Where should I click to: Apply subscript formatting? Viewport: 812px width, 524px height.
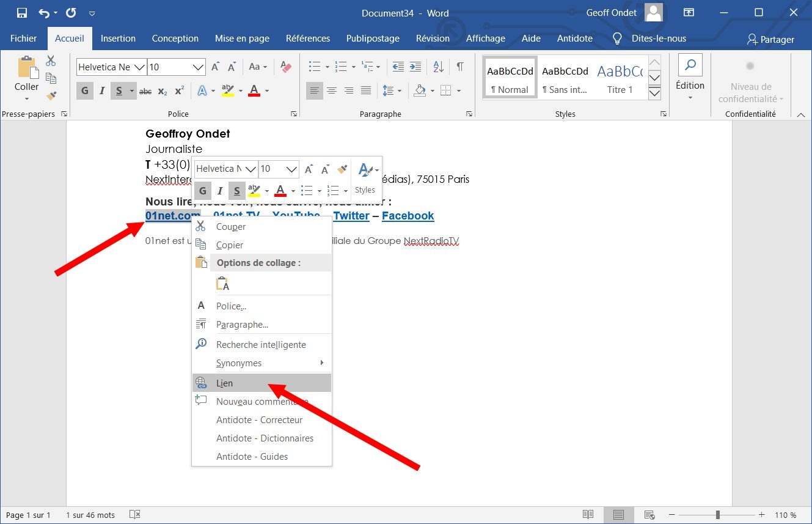point(163,91)
